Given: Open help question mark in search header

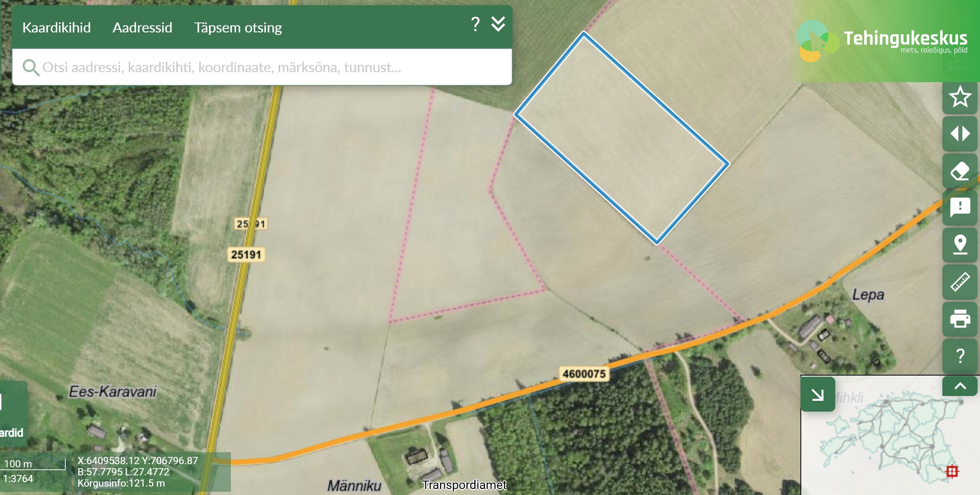Looking at the screenshot, I should point(475,24).
